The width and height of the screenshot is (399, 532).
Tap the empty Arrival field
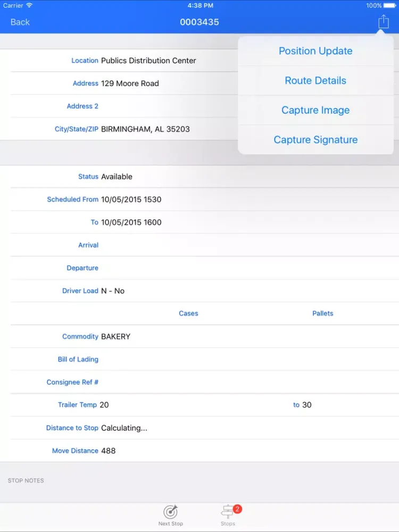(x=204, y=245)
